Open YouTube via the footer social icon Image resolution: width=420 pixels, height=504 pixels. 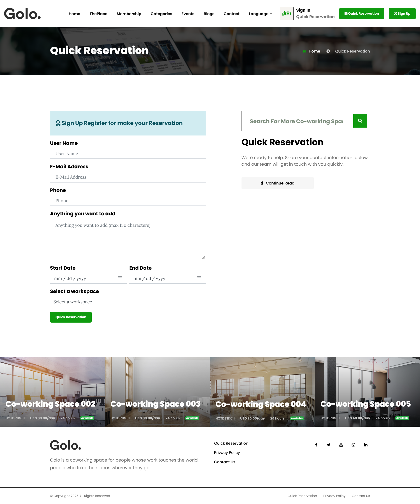point(341,444)
